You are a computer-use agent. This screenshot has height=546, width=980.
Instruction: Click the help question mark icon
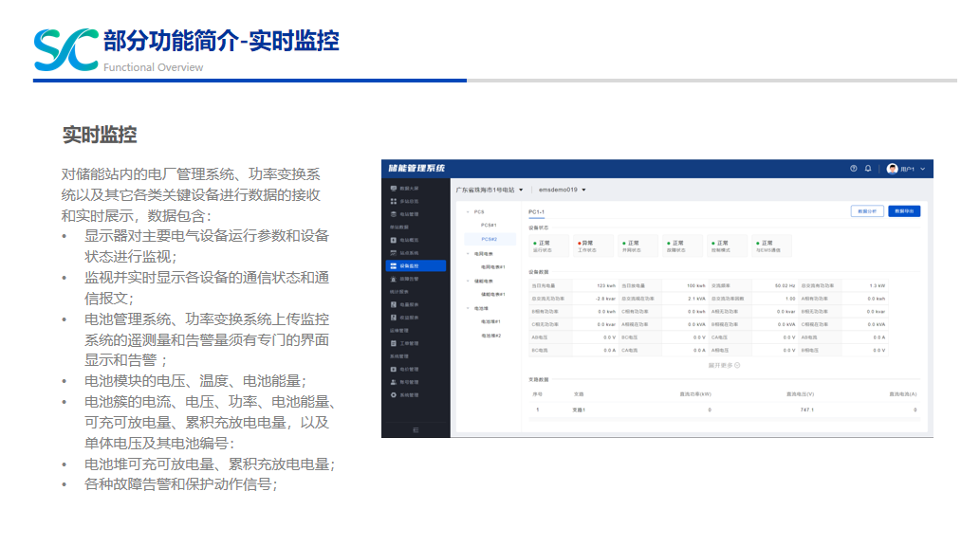point(854,169)
